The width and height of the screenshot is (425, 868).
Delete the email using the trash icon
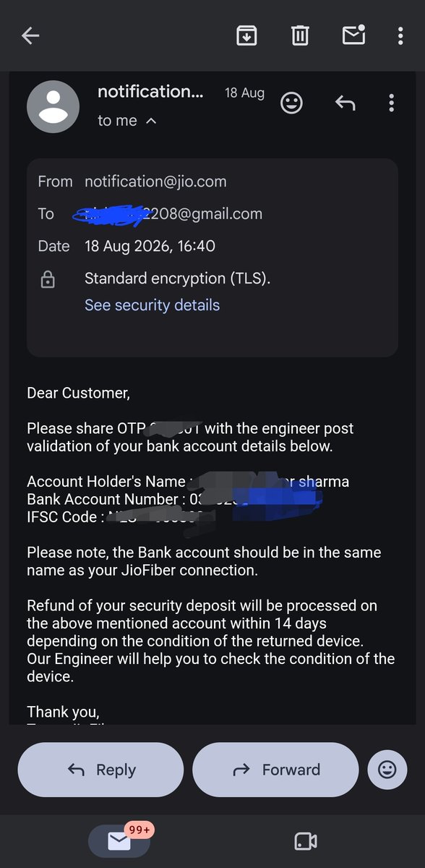[300, 35]
